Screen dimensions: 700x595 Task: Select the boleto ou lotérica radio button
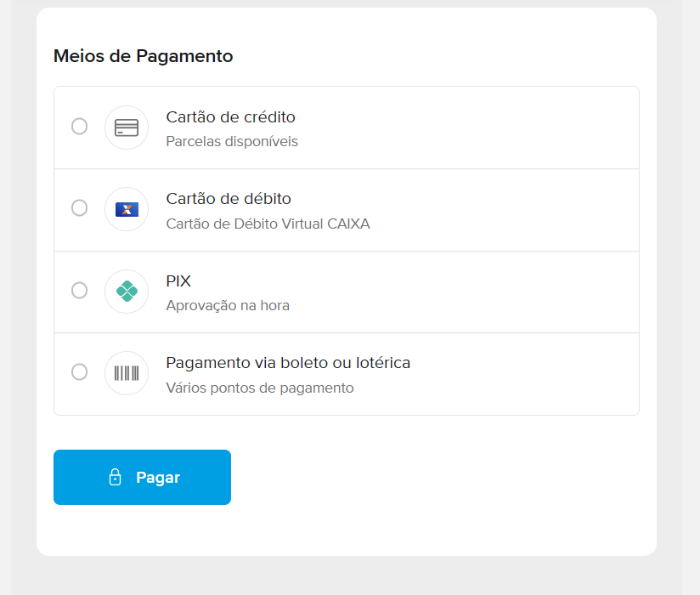pos(80,372)
